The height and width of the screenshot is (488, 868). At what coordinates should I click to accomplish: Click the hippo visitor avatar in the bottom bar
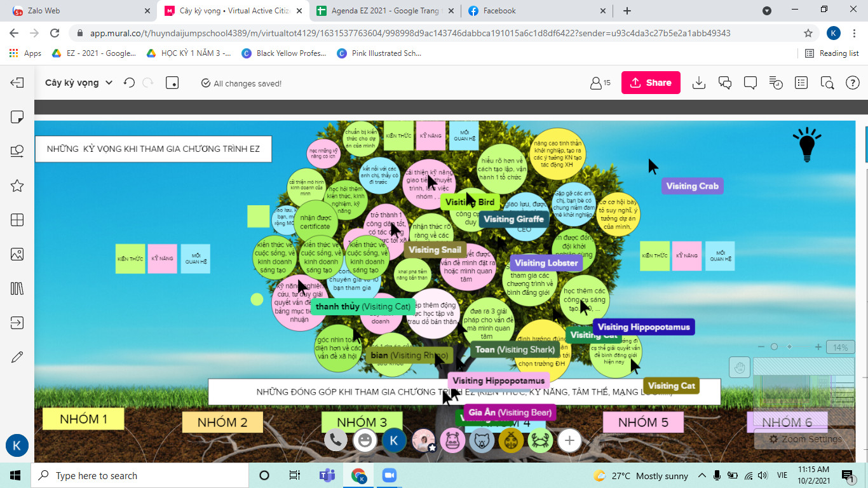pos(452,440)
